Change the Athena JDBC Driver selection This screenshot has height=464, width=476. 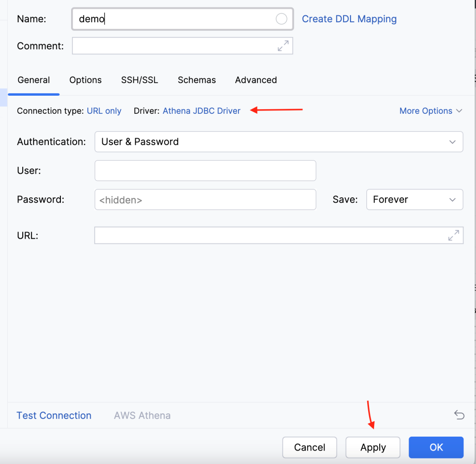(x=201, y=111)
